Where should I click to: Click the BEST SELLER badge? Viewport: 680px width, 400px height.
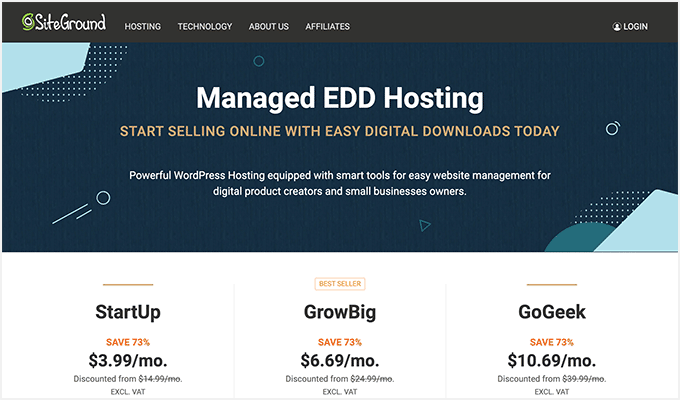[x=340, y=284]
